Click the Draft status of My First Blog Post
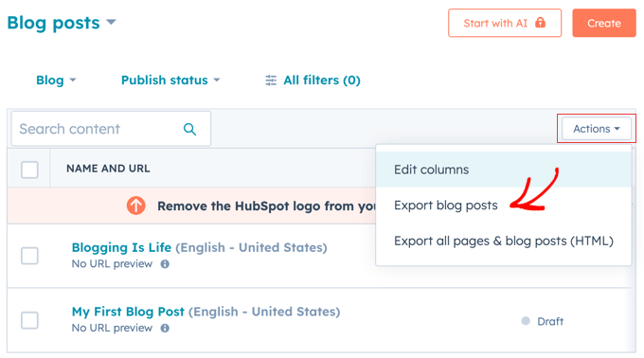Image resolution: width=644 pixels, height=358 pixels. [543, 321]
